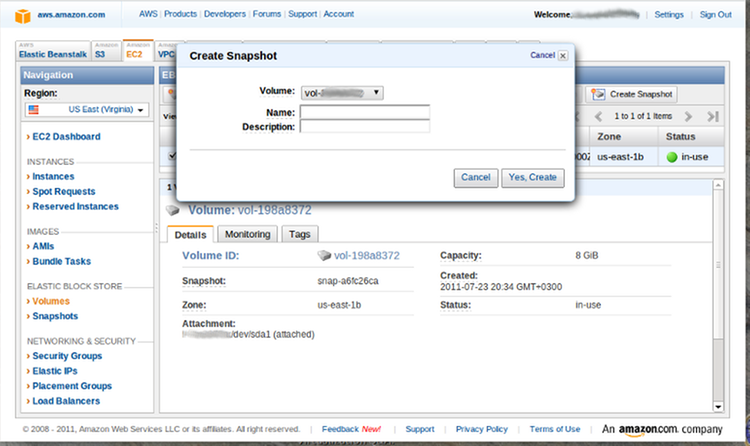Viewport: 750px width, 446px height.
Task: Click the Feedback link in footer
Action: coord(340,429)
